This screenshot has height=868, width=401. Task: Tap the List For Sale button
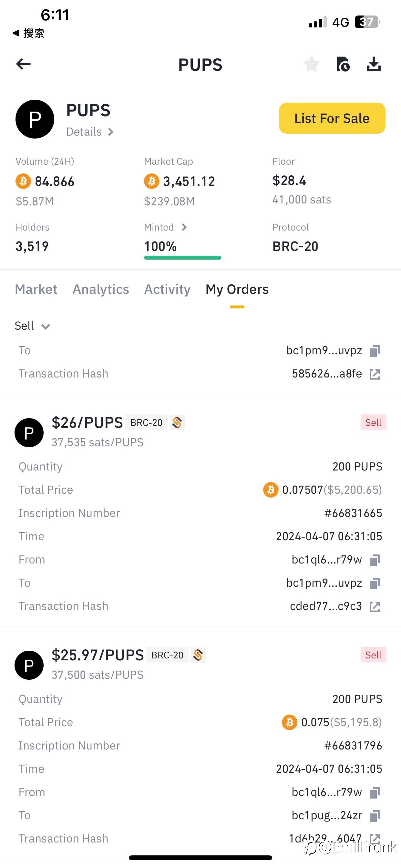coord(332,118)
